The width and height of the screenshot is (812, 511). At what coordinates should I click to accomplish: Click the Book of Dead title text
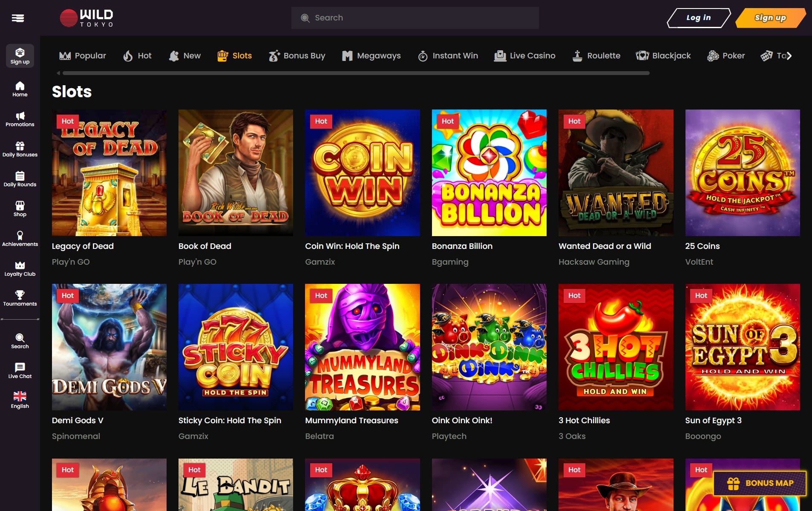point(205,246)
